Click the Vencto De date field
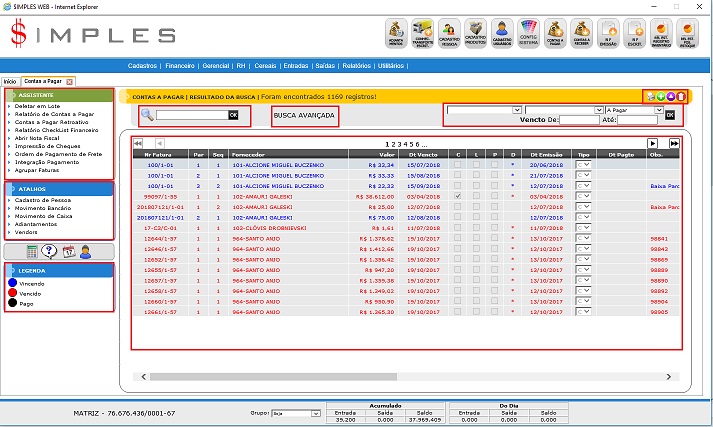Screen dimensions: 713x427 click(x=580, y=120)
